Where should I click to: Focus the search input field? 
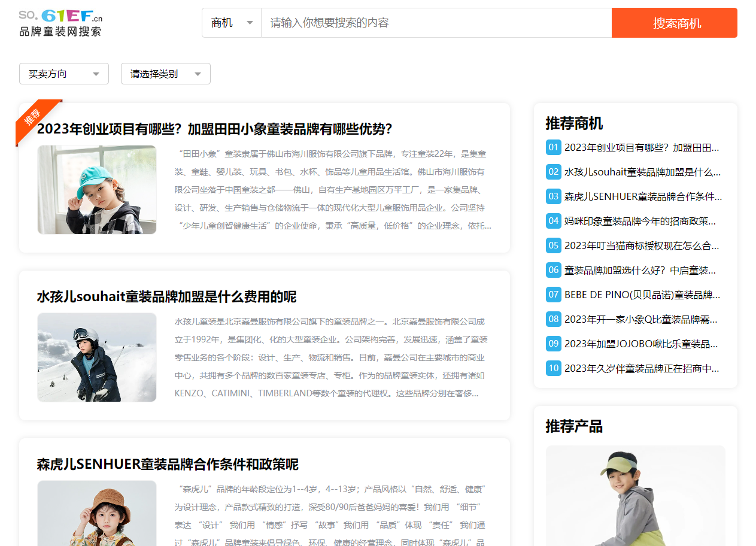pos(436,23)
